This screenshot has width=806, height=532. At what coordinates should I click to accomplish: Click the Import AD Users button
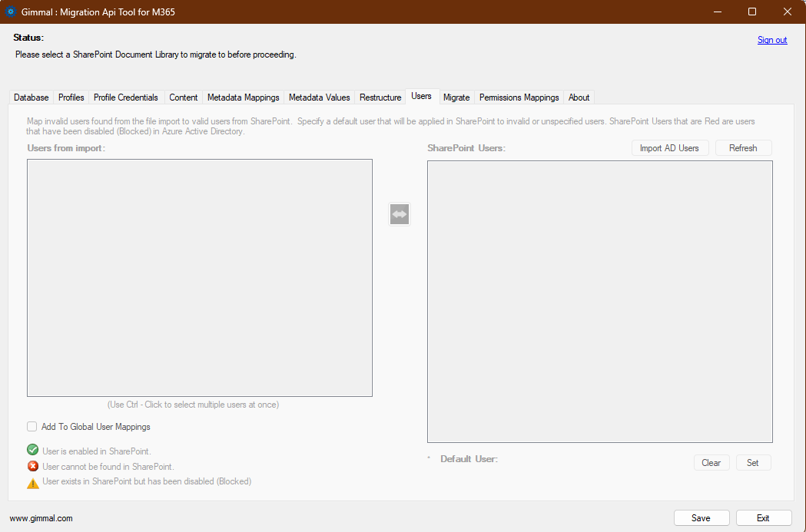(x=669, y=147)
